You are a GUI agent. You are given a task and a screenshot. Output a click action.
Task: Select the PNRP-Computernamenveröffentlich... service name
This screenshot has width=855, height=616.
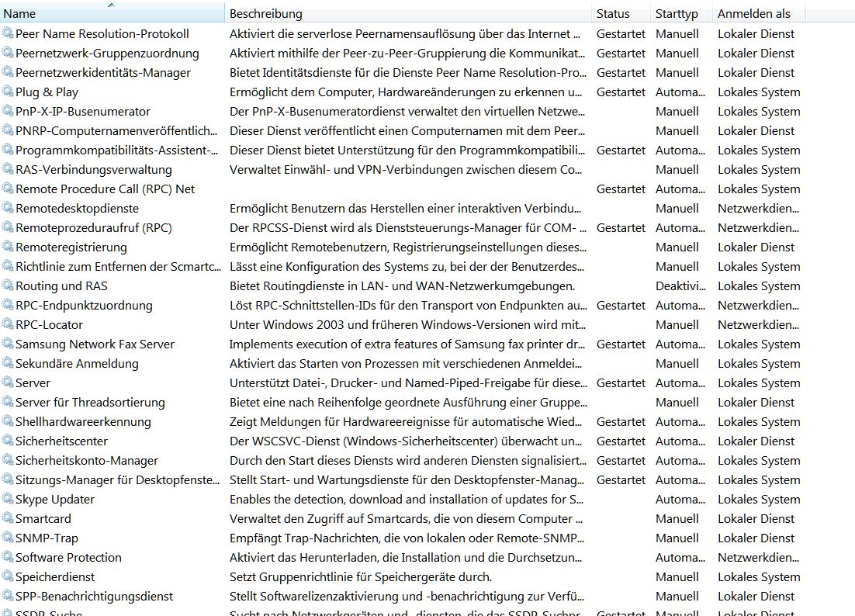116,131
